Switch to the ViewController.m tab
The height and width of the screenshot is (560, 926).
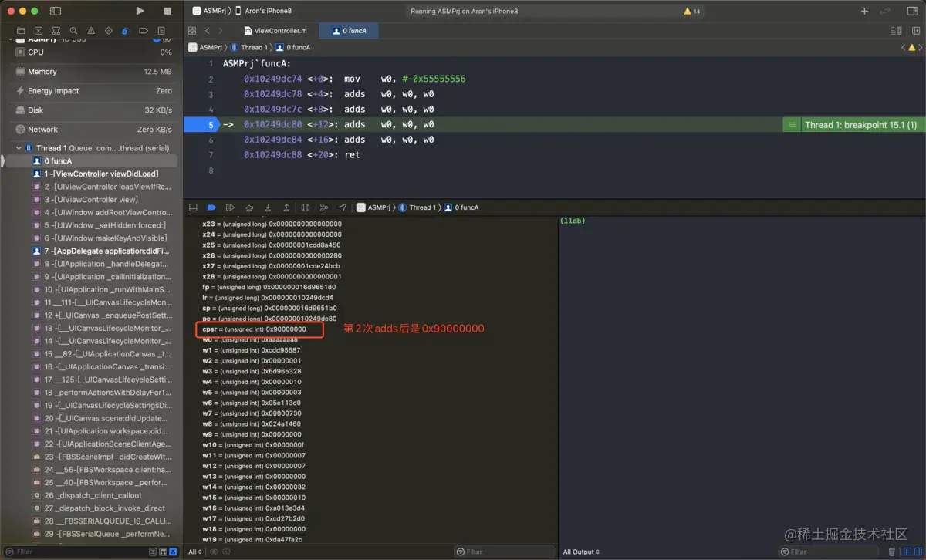point(275,31)
